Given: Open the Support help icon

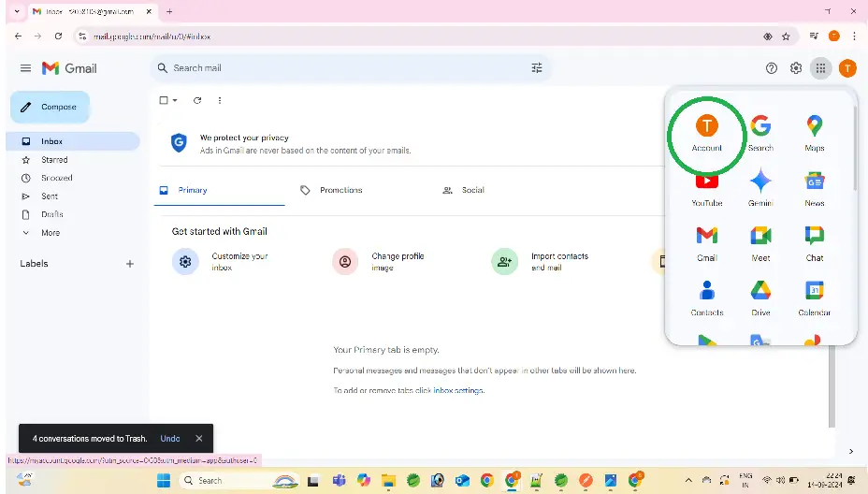Looking at the screenshot, I should click(772, 68).
